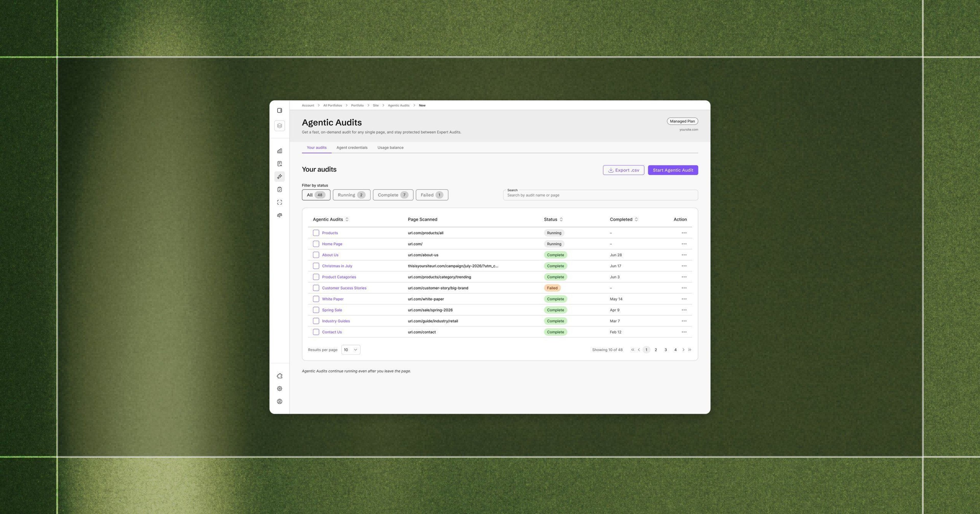Viewport: 980px width, 514px height.
Task: Filter audits by Failed status
Action: coord(432,195)
